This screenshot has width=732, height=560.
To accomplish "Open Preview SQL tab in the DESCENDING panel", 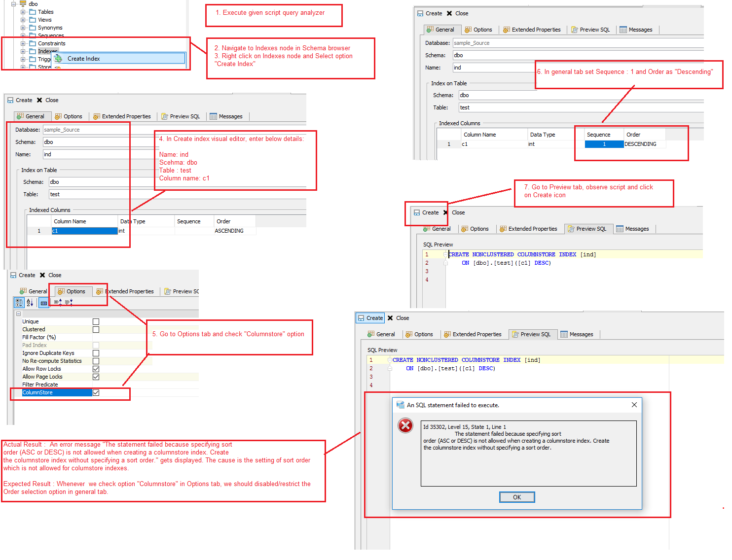I will pyautogui.click(x=590, y=30).
